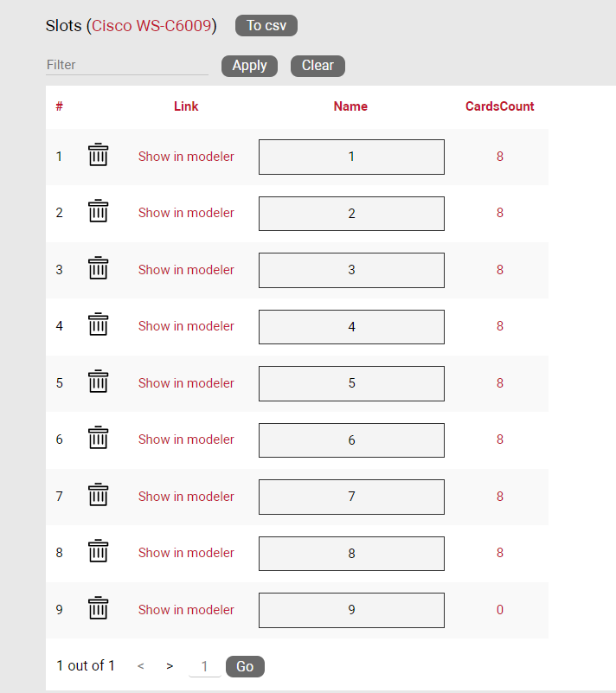Image resolution: width=616 pixels, height=693 pixels.
Task: Click the trash icon for slot 2
Action: [x=99, y=212]
